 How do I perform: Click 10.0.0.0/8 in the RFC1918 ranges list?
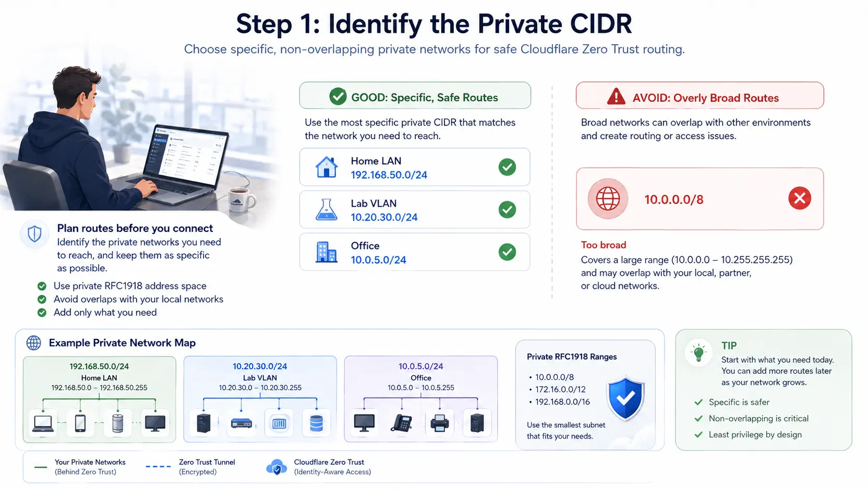554,377
